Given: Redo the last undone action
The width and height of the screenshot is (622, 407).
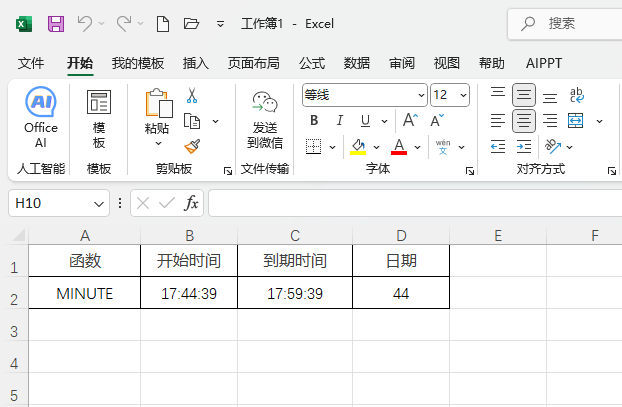Looking at the screenshot, I should pyautogui.click(x=124, y=24).
